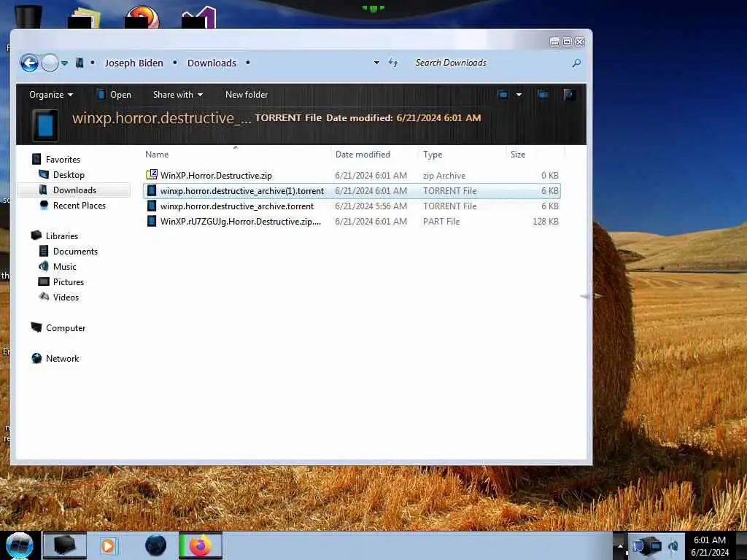747x560 pixels.
Task: Select Libraries in navigation pane
Action: point(54,236)
